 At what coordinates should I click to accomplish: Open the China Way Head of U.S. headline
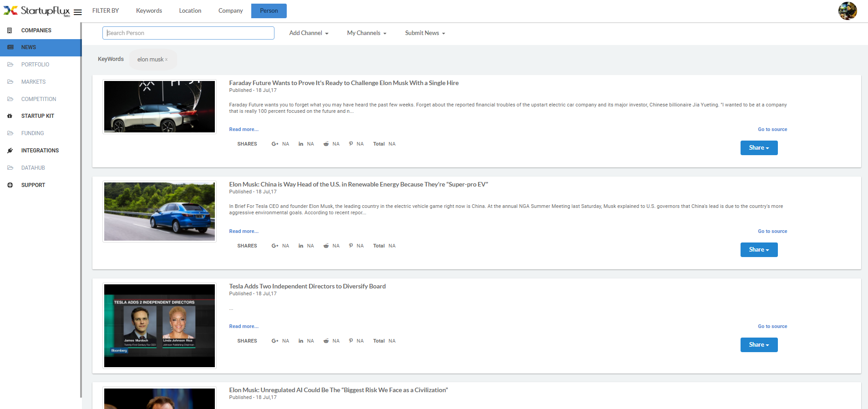pos(358,184)
